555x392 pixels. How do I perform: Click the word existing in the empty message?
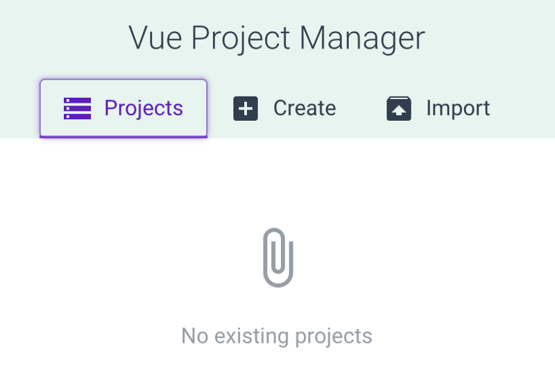252,336
